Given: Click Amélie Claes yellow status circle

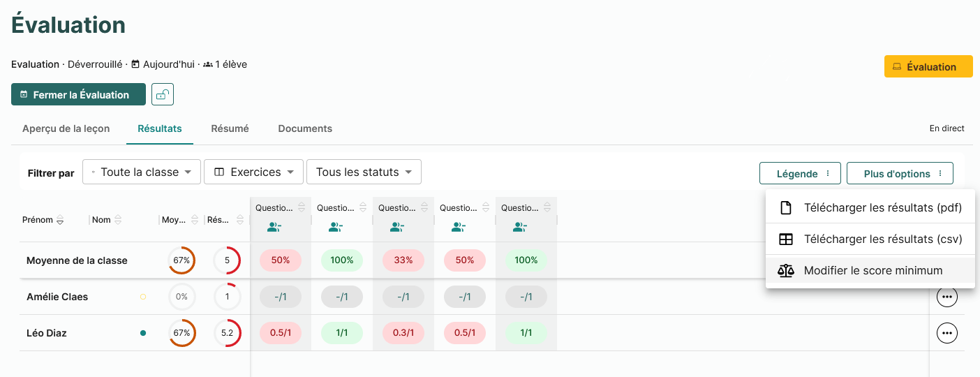Looking at the screenshot, I should [143, 297].
